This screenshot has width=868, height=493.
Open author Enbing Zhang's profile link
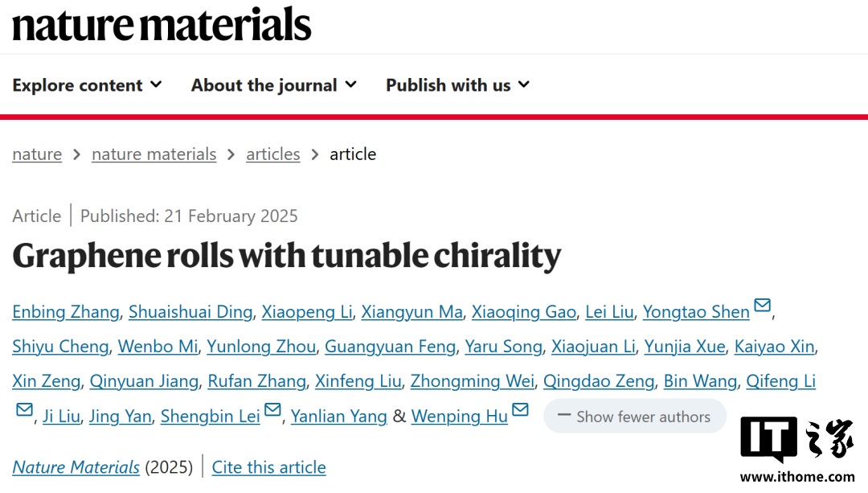coord(66,312)
